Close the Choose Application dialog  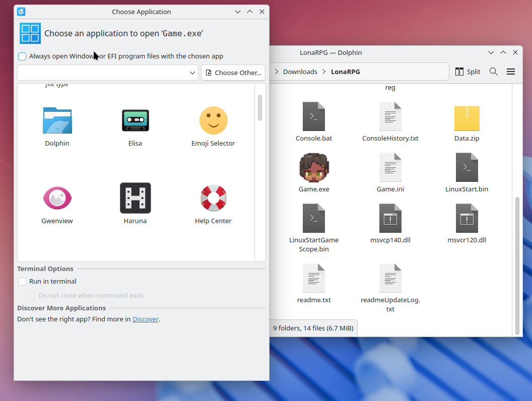point(262,12)
